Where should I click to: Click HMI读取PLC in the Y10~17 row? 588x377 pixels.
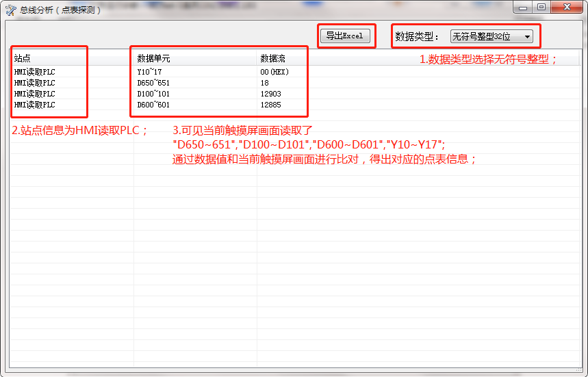point(34,72)
